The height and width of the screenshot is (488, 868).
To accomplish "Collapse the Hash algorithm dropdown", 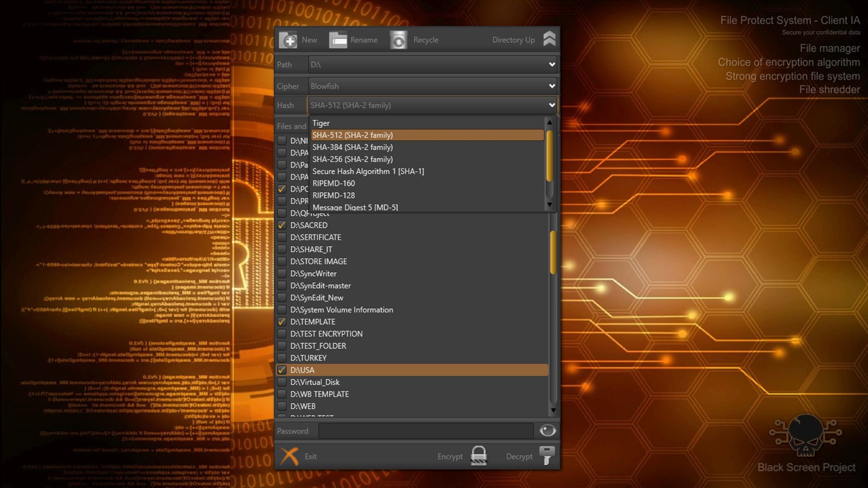I will pos(551,105).
